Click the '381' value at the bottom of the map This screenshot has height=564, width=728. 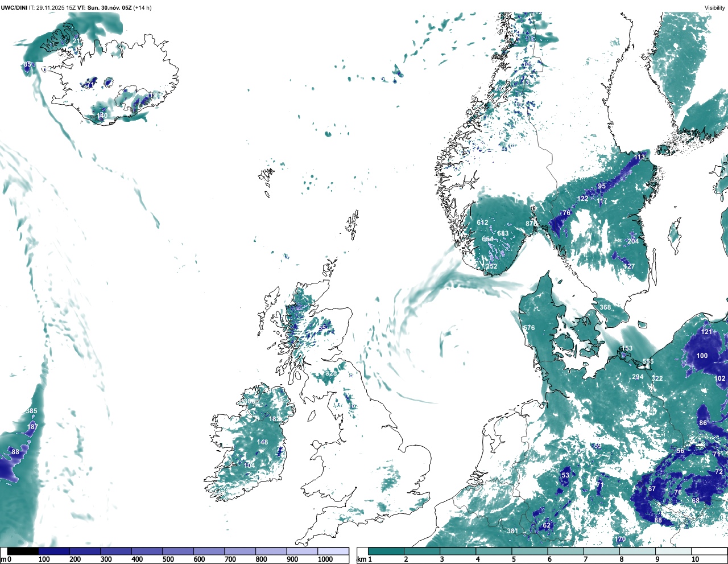point(512,531)
